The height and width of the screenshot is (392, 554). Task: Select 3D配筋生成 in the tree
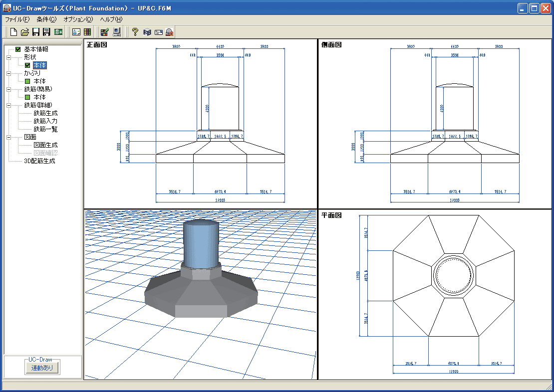(x=39, y=161)
